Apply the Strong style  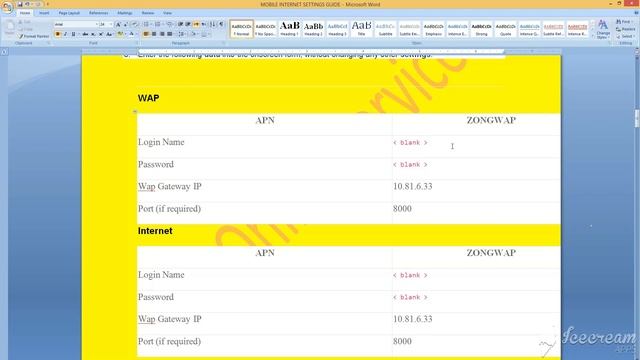click(482, 29)
